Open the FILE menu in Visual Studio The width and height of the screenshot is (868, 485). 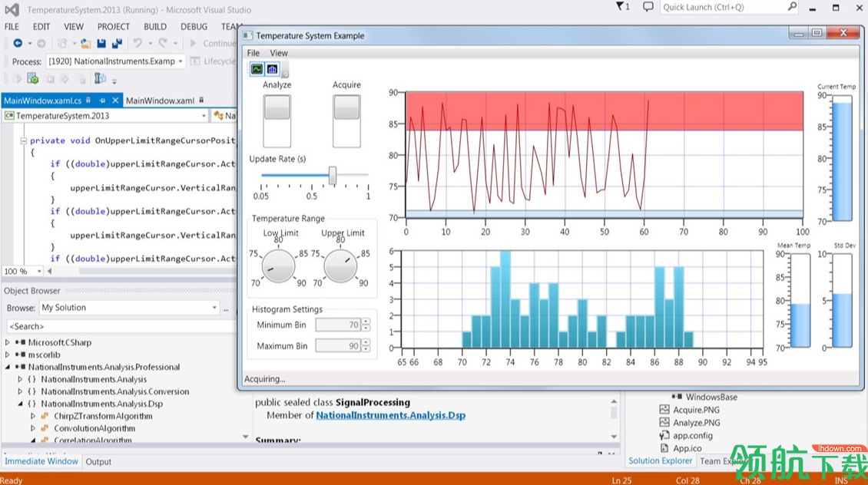pyautogui.click(x=12, y=27)
